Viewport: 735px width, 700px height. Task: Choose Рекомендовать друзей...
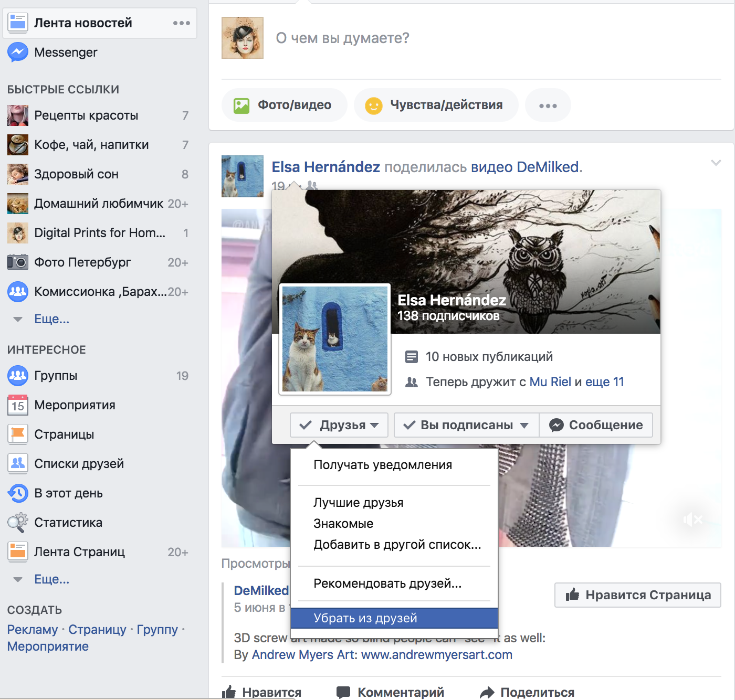click(x=394, y=584)
